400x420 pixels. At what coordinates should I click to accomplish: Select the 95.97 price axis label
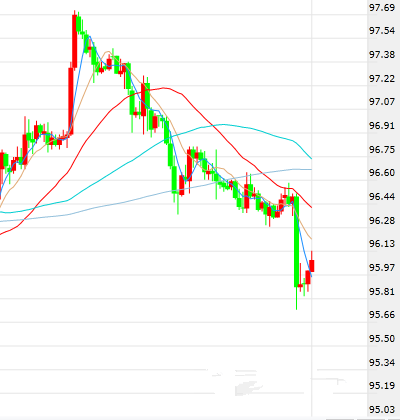(382, 267)
